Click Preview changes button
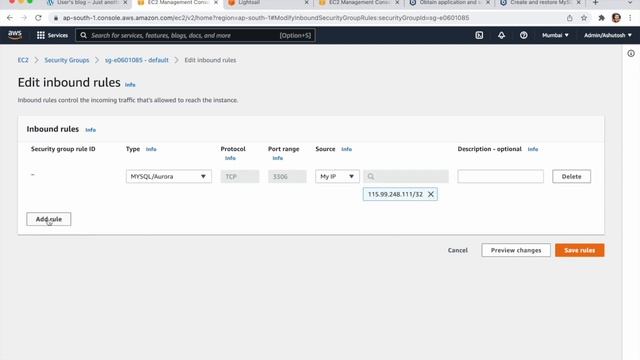Screen dimensions: 640x360 [516, 250]
